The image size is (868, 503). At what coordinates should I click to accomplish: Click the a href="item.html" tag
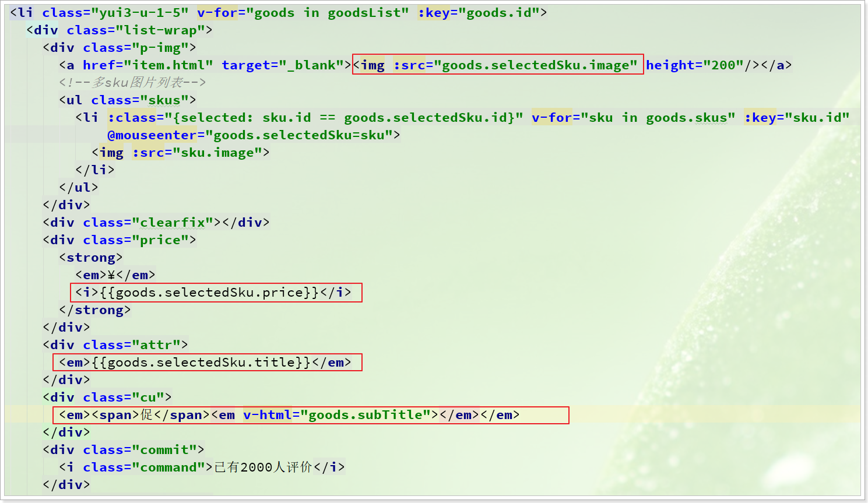(x=205, y=65)
